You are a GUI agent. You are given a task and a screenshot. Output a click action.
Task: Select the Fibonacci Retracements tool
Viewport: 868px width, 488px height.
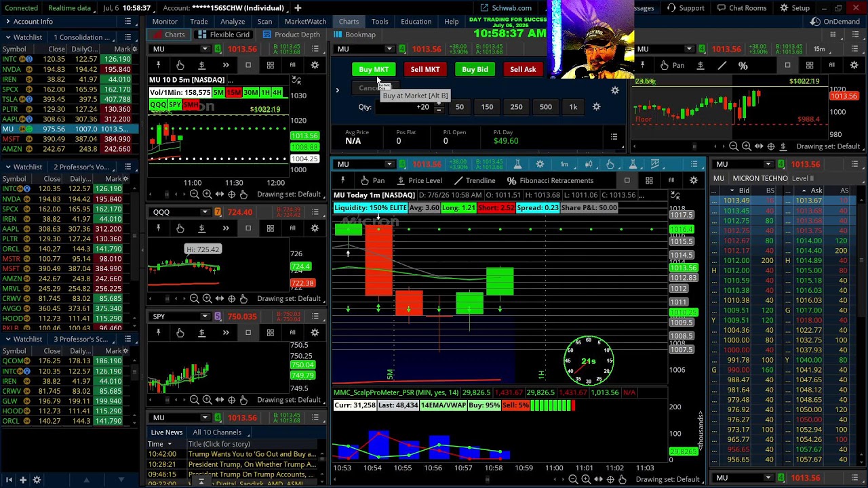[x=550, y=180]
